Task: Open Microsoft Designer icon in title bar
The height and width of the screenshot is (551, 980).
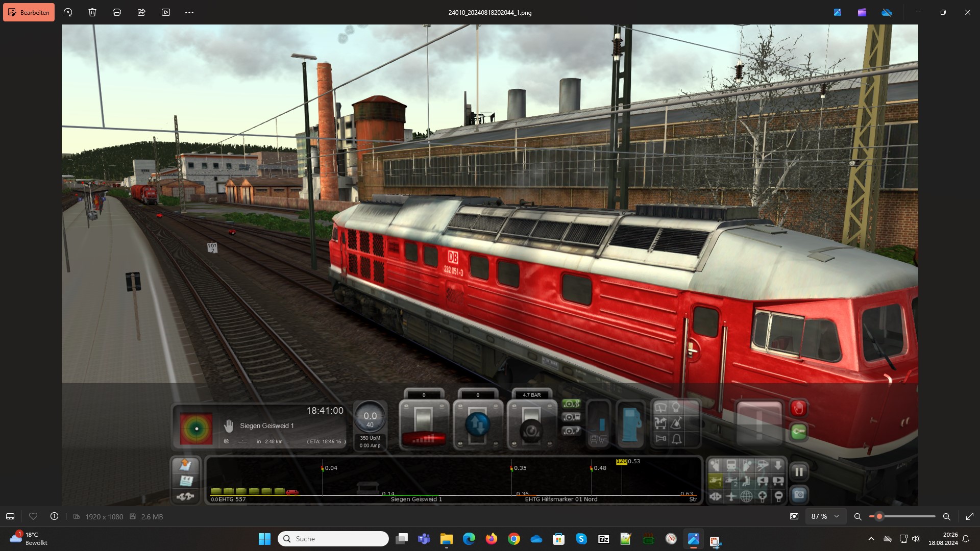Action: point(838,12)
